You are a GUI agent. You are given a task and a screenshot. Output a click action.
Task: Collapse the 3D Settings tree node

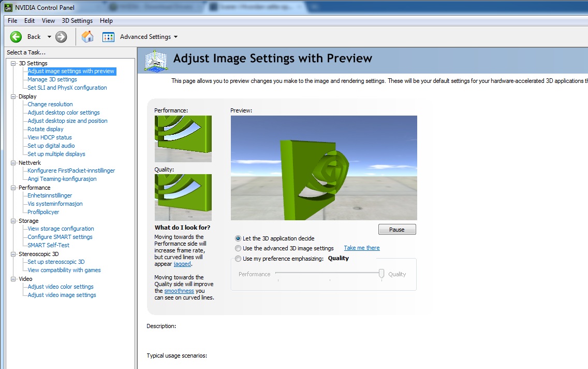13,63
